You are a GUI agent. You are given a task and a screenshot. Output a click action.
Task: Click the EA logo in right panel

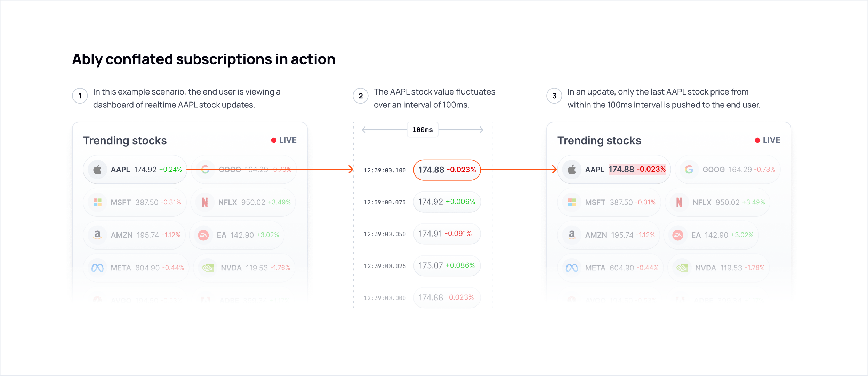pos(678,235)
